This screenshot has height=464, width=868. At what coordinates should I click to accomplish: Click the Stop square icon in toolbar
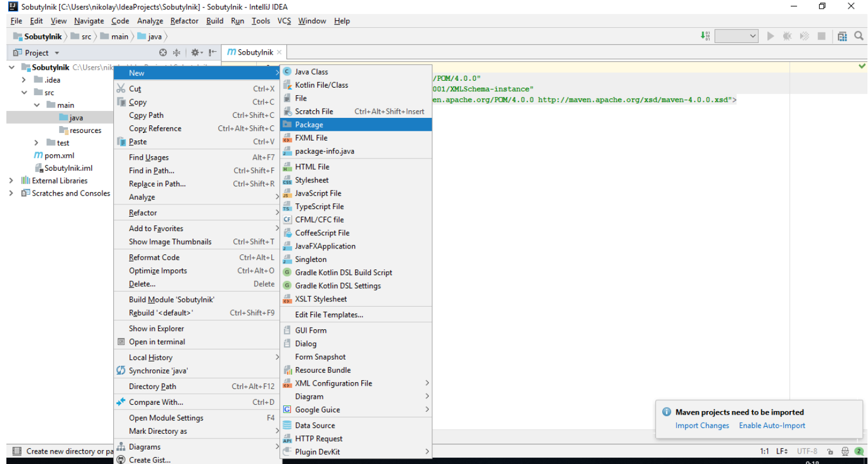tap(822, 36)
